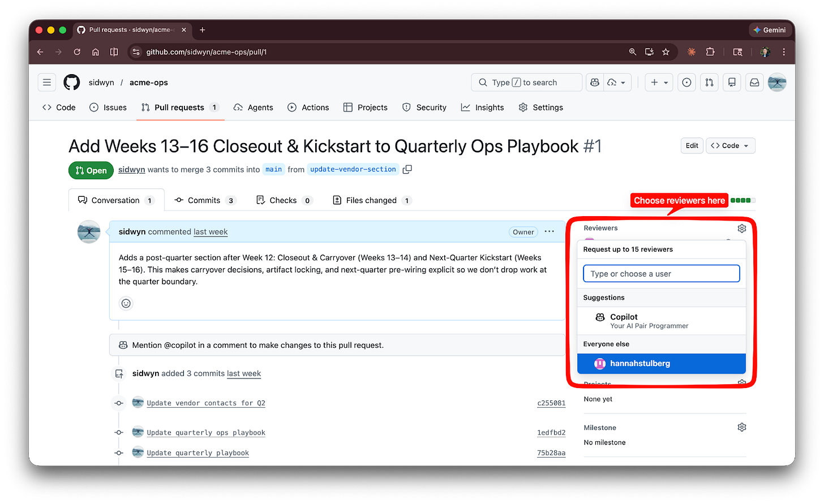Screen dimensions: 824x504
Task: Open the Agents tab
Action: click(x=254, y=107)
